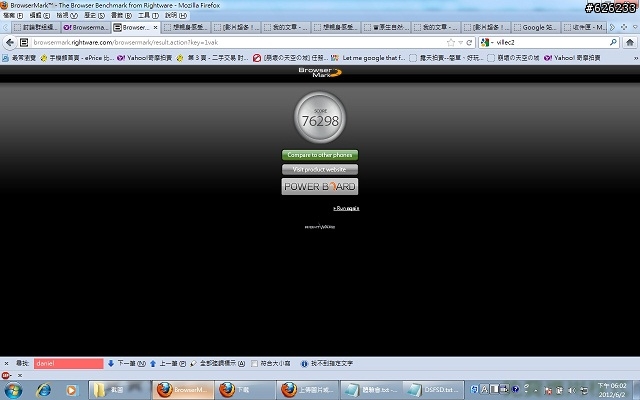This screenshot has height=400, width=640.
Task: Enable the match case checkbox
Action: point(254,363)
